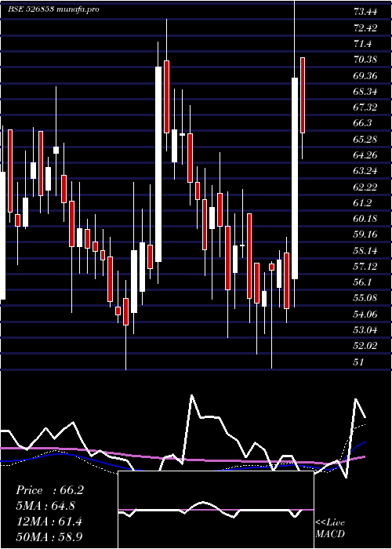This screenshot has height=549, width=392.
Task: Click the Price : 66.2 readout
Action: click(49, 490)
